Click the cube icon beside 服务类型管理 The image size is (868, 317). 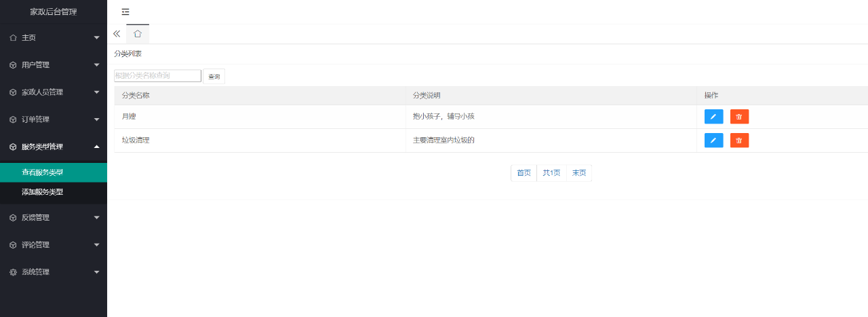(13, 147)
